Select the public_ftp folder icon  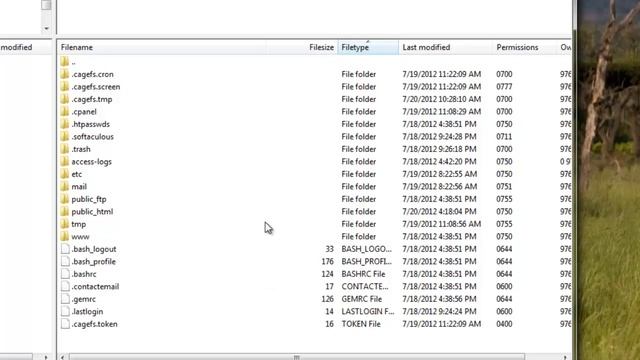64,199
